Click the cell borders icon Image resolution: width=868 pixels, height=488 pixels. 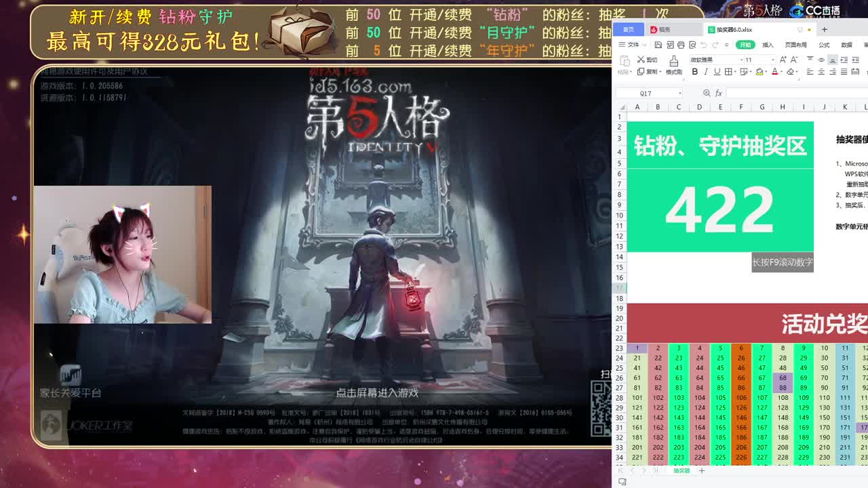tap(728, 72)
